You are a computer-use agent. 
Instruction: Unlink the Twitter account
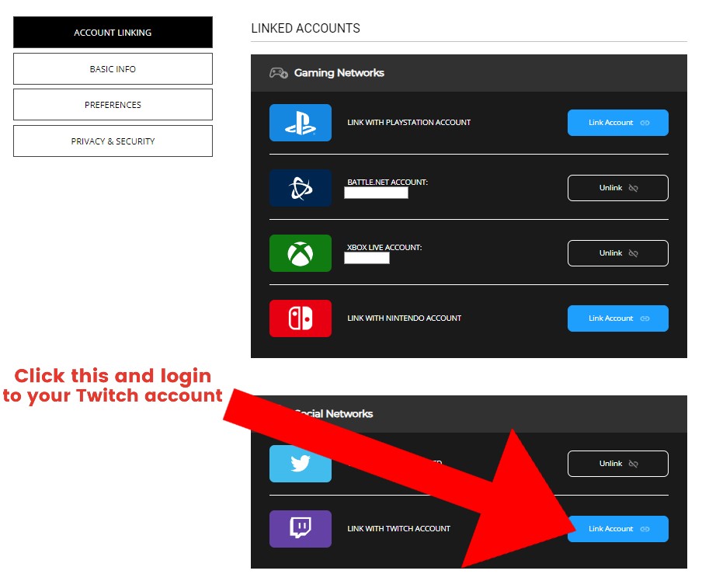617,464
